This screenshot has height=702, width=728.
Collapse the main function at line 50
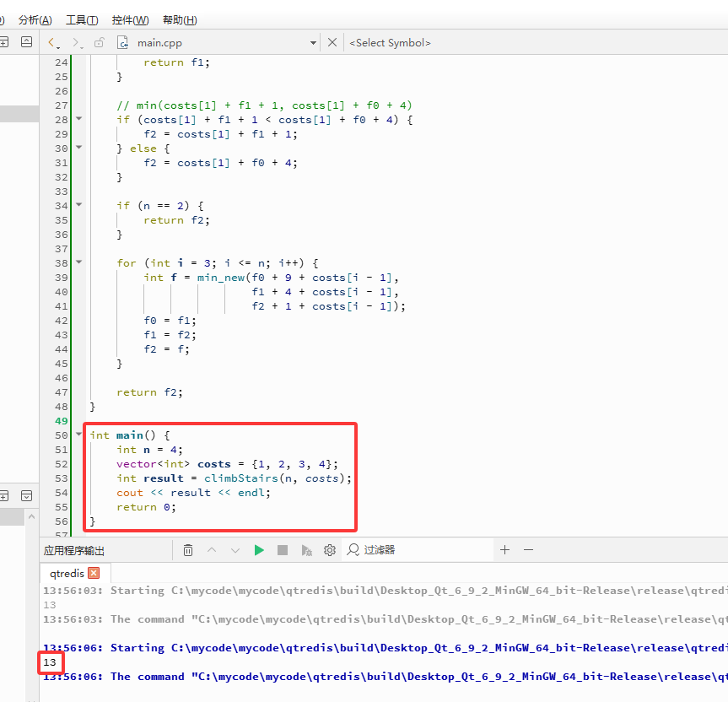tap(79, 435)
